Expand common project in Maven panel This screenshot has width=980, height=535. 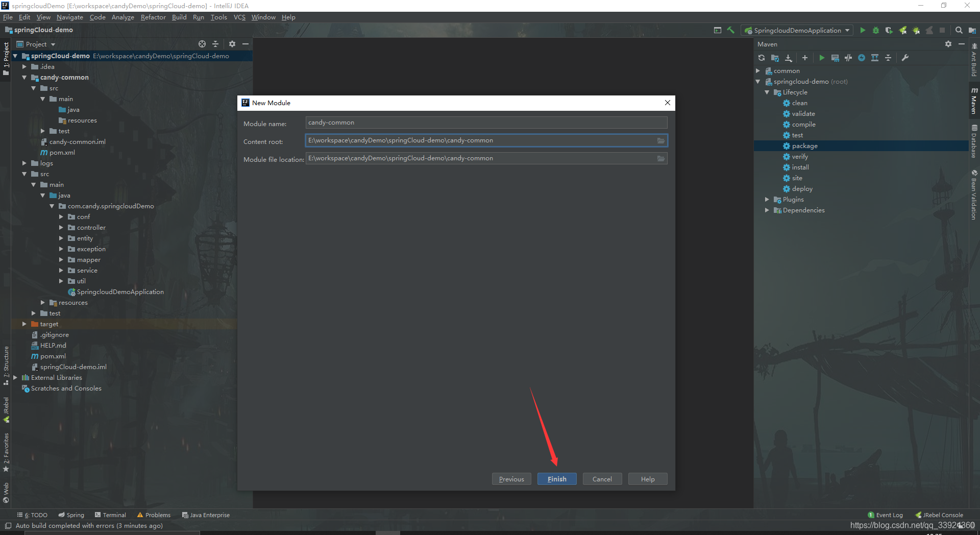tap(758, 71)
